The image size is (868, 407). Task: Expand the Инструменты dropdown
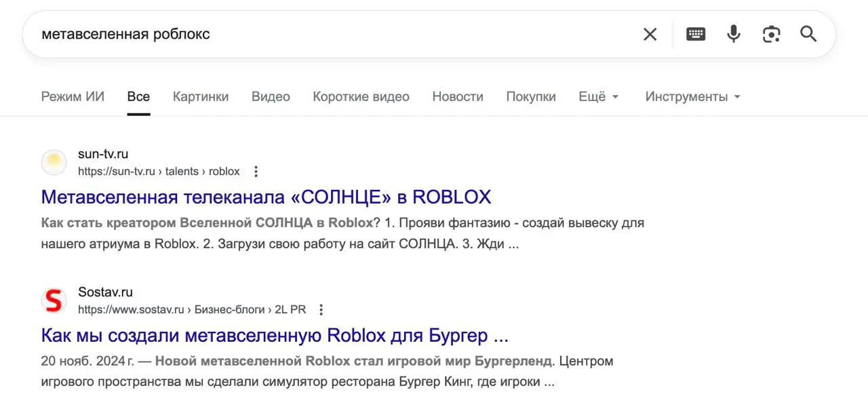[x=693, y=96]
